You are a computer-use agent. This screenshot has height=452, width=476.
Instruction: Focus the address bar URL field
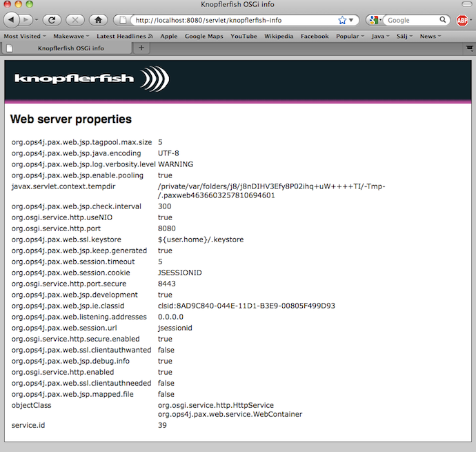234,20
